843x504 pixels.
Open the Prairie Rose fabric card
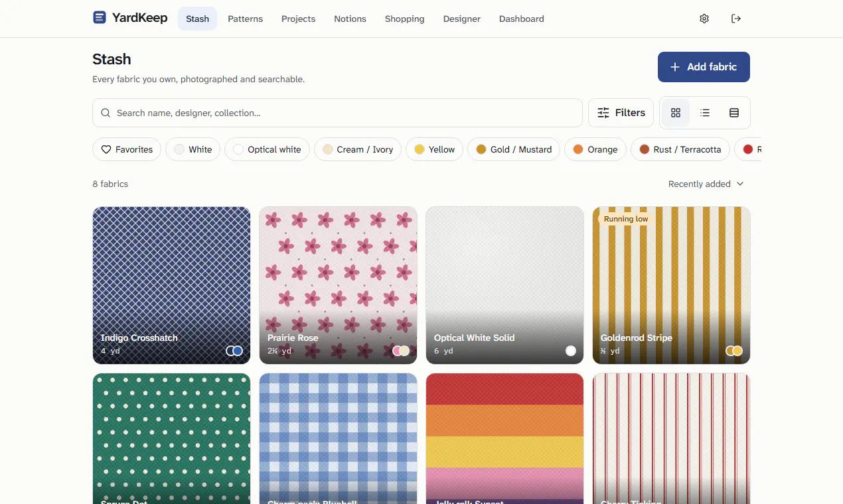tap(338, 285)
